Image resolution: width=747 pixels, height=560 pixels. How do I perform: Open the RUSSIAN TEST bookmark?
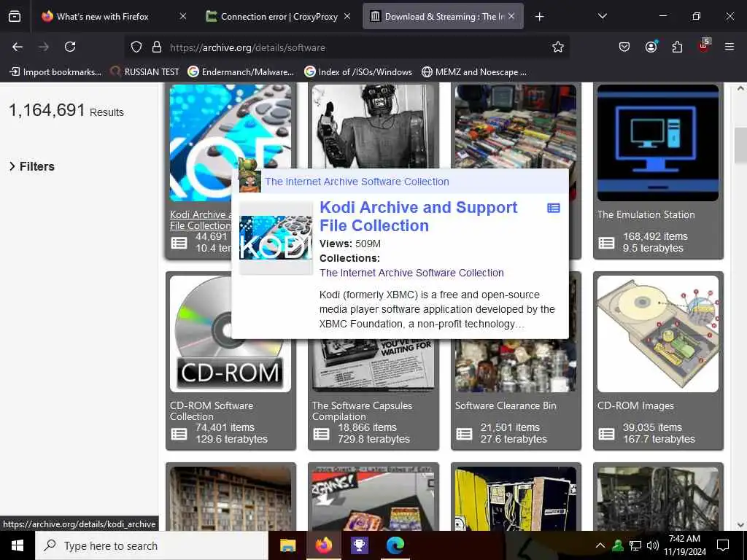tap(145, 72)
